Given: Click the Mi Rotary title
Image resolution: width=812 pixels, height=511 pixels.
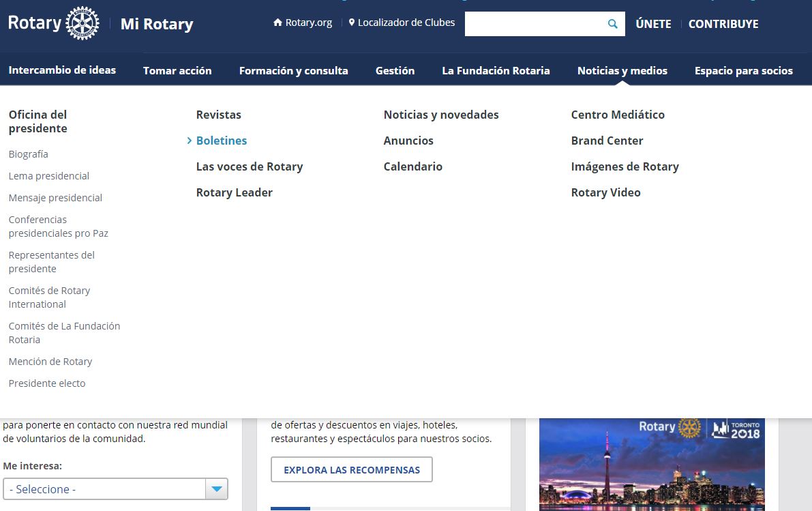Looking at the screenshot, I should point(157,24).
